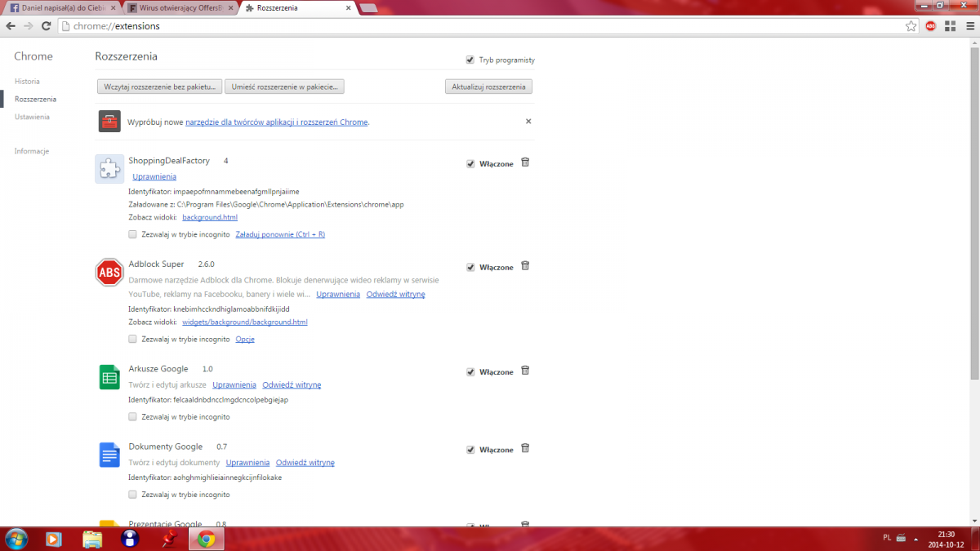980x551 pixels.
Task: Reload the extensions page
Action: pyautogui.click(x=47, y=26)
